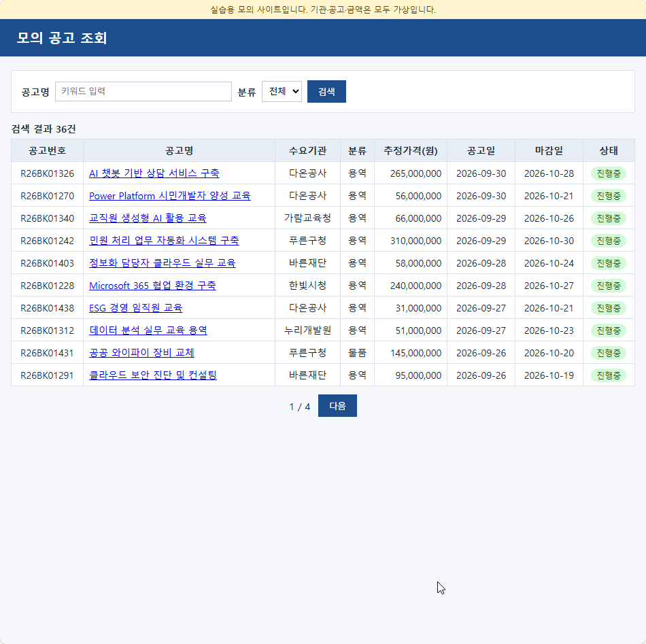Open Power Platform 시민개발자 양성 교육 link

coord(170,196)
